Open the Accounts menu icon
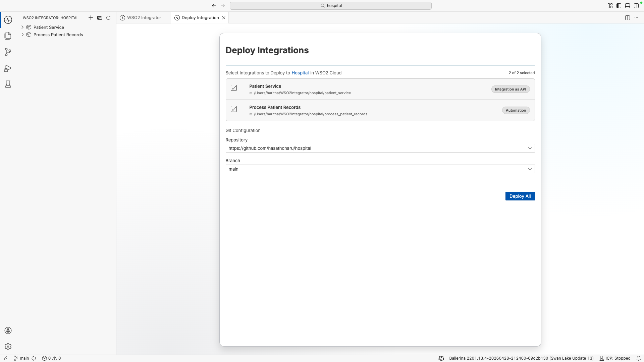The image size is (644, 362). [x=8, y=330]
